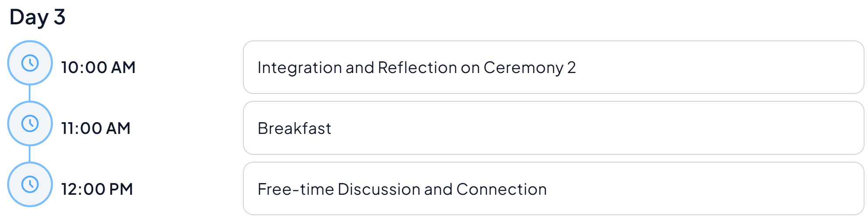Select the 11:00 AM time label

(x=96, y=128)
